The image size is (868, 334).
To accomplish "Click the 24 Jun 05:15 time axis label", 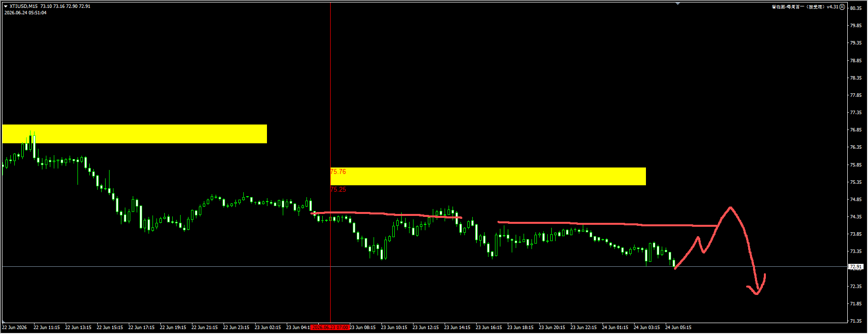I will (x=678, y=328).
